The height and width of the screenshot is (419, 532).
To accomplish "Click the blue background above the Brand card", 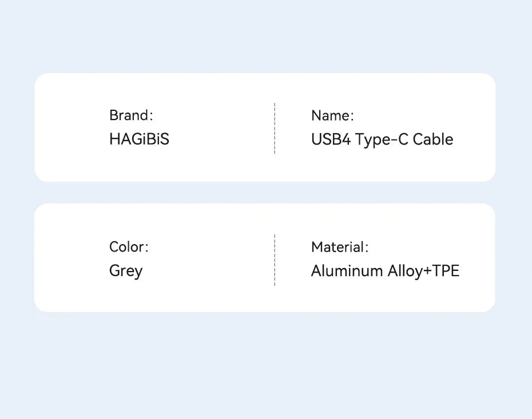I will 265,37.
